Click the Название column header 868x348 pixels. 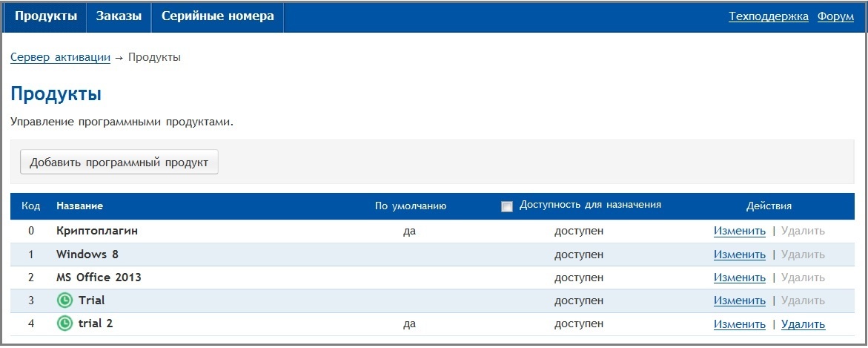[x=79, y=206]
